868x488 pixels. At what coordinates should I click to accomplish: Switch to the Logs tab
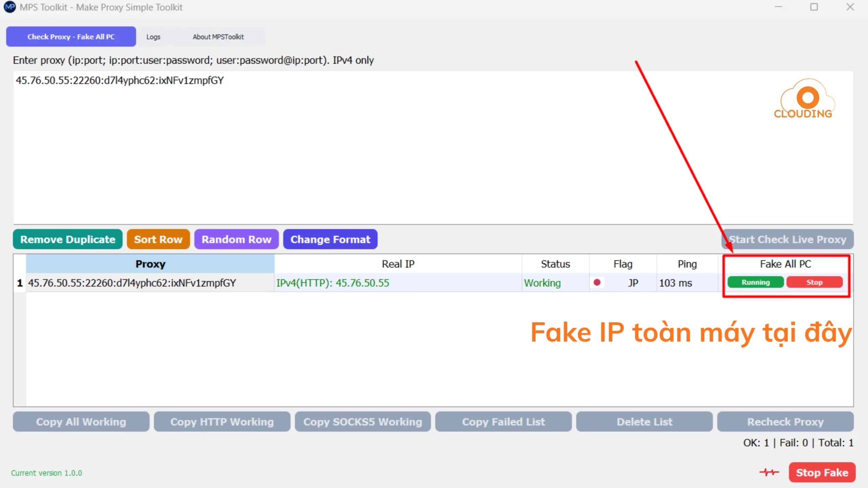(153, 37)
